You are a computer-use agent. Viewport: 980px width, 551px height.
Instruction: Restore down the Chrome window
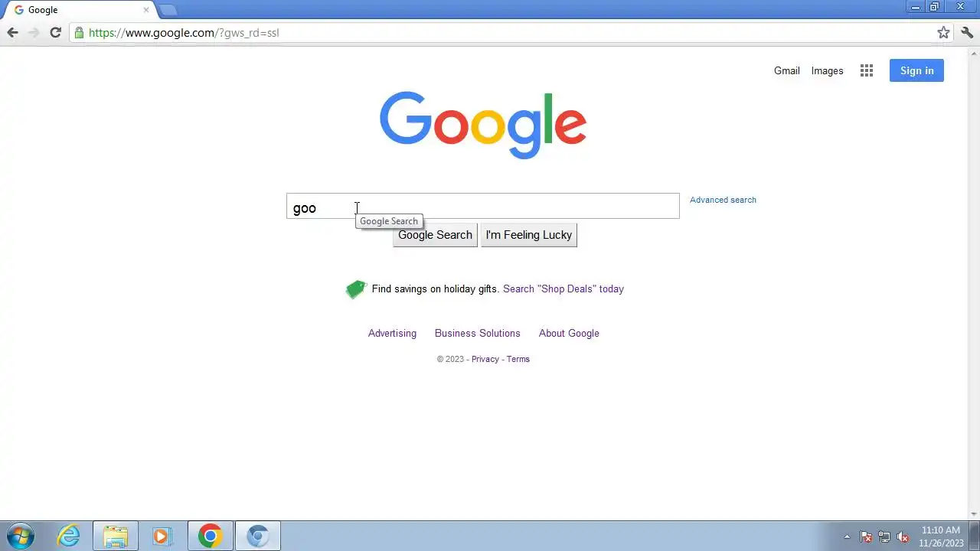934,7
